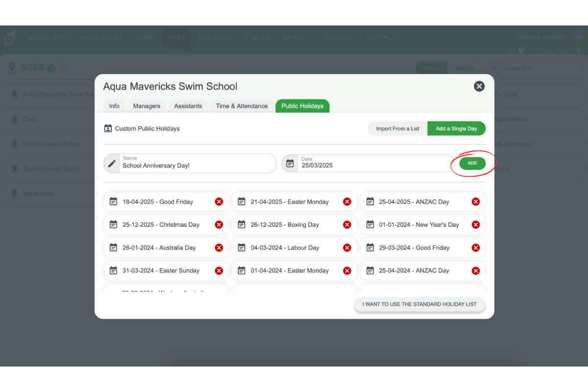Show Active sites filter
This screenshot has height=392, width=588.
pos(431,68)
